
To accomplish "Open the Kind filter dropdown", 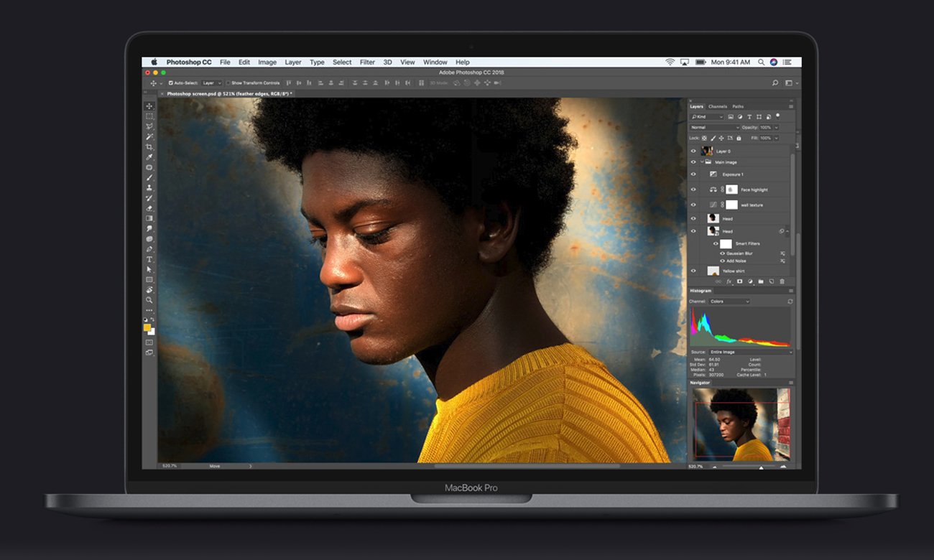I will coord(707,116).
